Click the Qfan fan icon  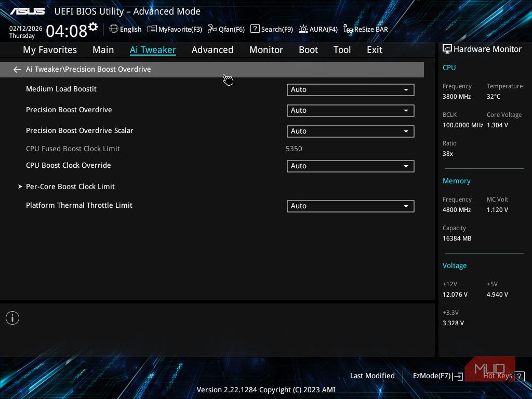pos(212,29)
